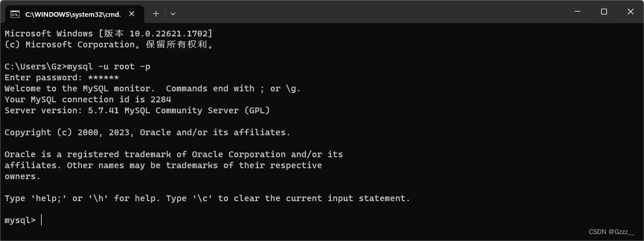The width and height of the screenshot is (644, 241).
Task: Click the Server version 5.7.41 line
Action: click(137, 110)
